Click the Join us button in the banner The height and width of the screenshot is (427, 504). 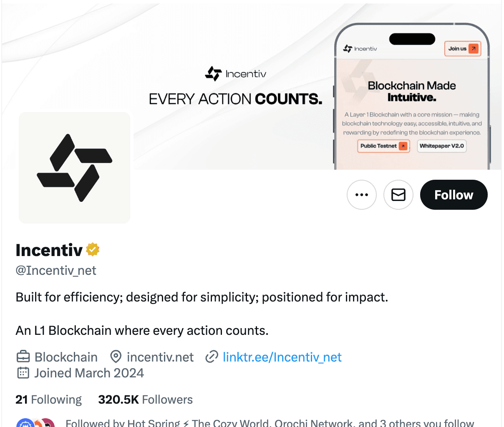462,48
